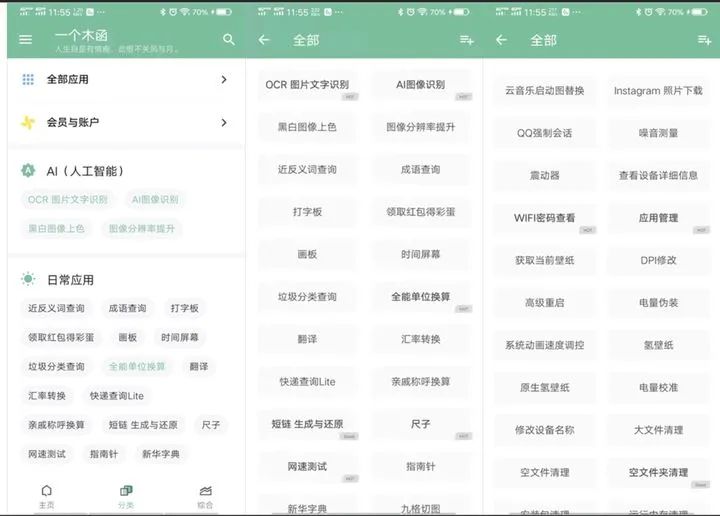
Task: Open 翻译 tile in middle screen
Action: tap(307, 339)
